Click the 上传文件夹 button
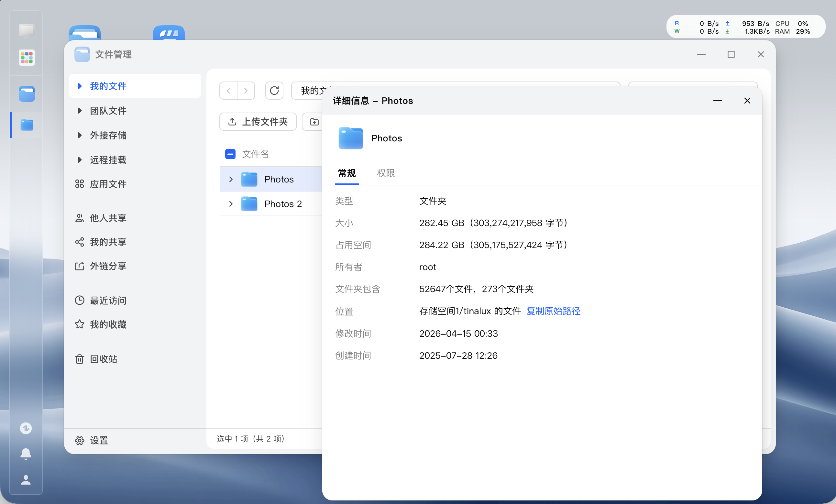The height and width of the screenshot is (504, 836). 258,122
